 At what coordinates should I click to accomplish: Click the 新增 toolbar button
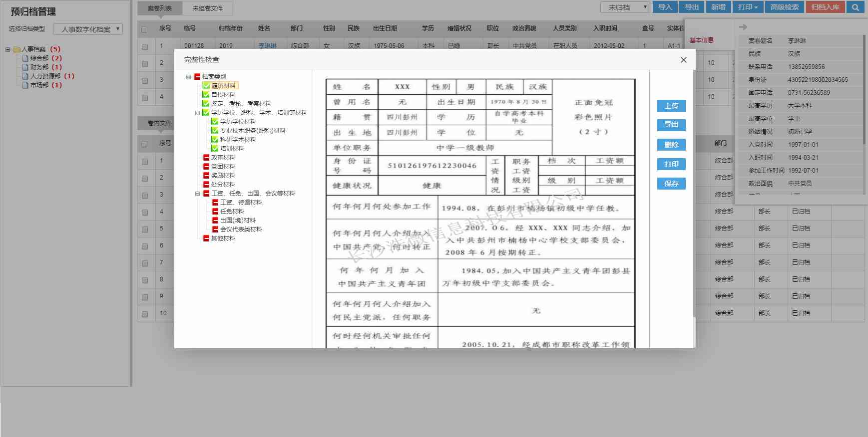[x=718, y=7]
